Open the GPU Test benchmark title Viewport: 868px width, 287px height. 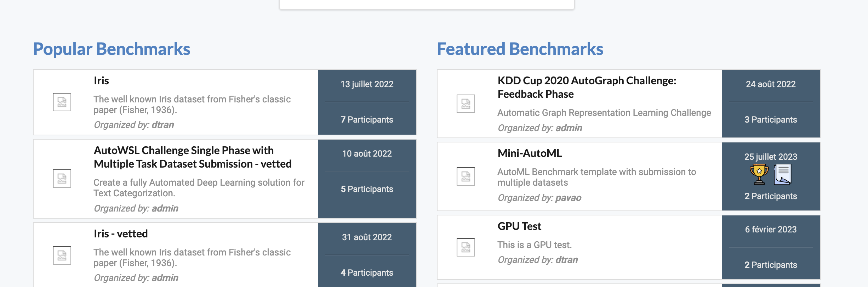coord(519,226)
